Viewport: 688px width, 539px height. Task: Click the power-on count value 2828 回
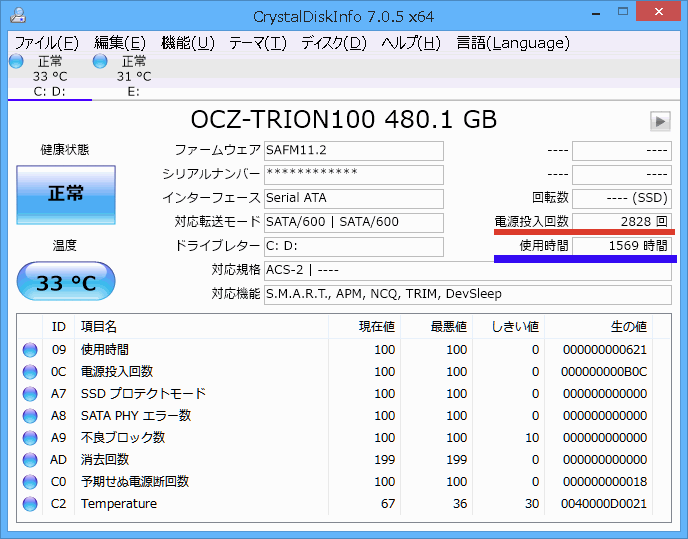tap(622, 222)
